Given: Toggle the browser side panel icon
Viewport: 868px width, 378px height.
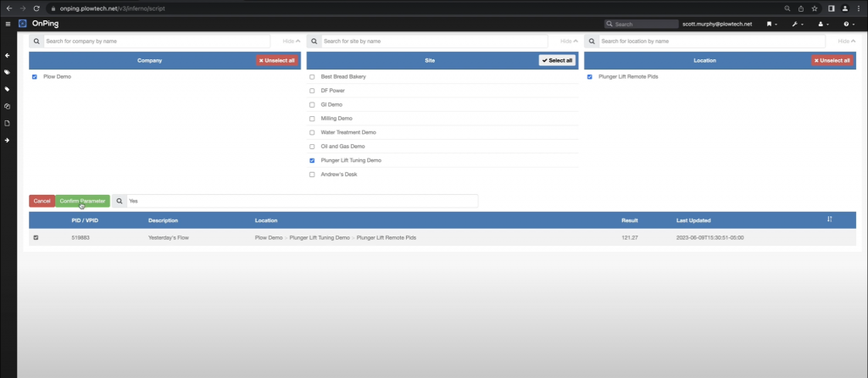Looking at the screenshot, I should click(x=831, y=8).
